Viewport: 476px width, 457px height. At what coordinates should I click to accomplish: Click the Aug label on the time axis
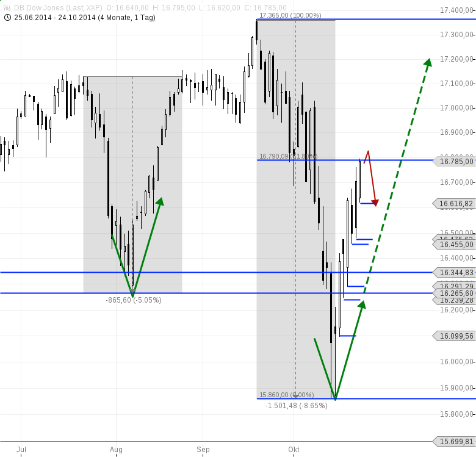pos(116,450)
